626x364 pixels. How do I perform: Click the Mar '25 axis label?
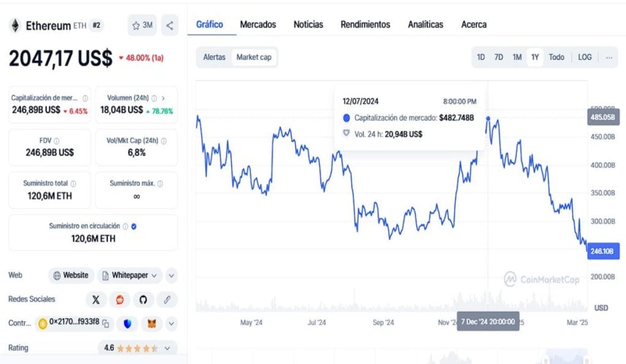pyautogui.click(x=577, y=322)
